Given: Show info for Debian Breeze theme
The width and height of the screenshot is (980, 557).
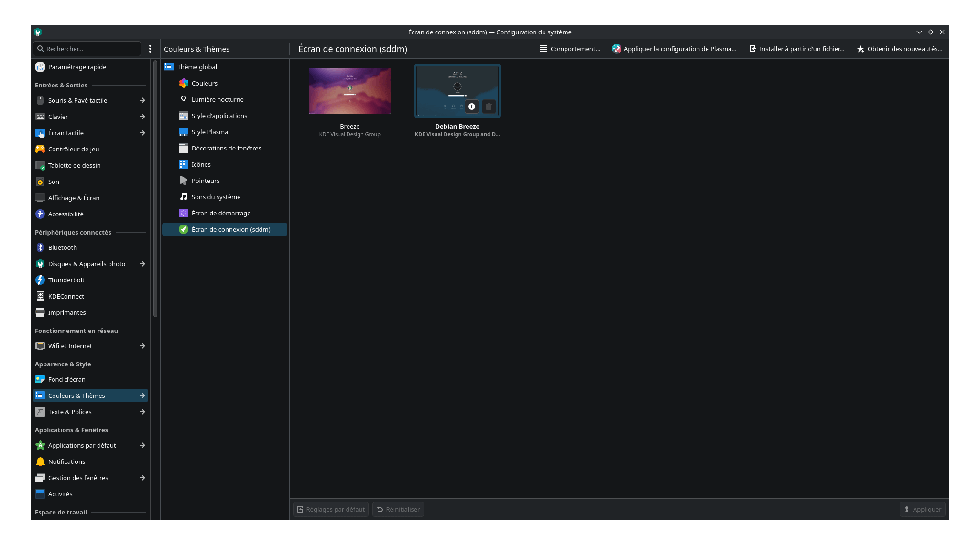Looking at the screenshot, I should [x=472, y=107].
